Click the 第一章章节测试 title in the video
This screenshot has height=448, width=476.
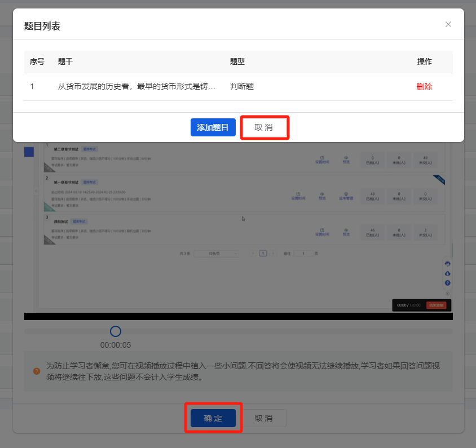66,182
